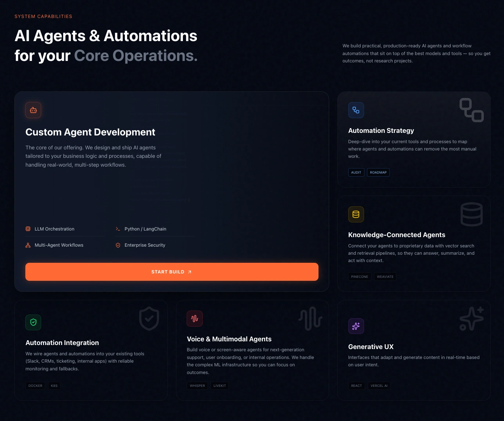The height and width of the screenshot is (421, 504).
Task: Click the large workflow icon beside Automation Strategy
Action: point(472,110)
